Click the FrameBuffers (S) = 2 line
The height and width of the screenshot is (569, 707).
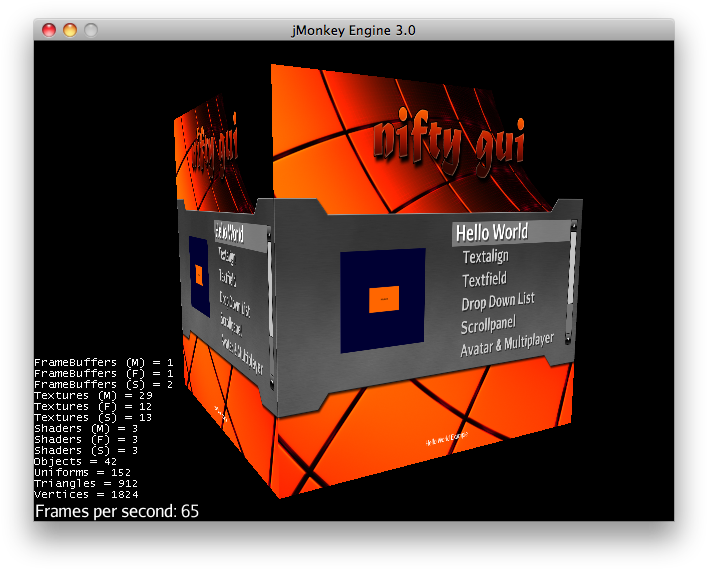click(104, 384)
